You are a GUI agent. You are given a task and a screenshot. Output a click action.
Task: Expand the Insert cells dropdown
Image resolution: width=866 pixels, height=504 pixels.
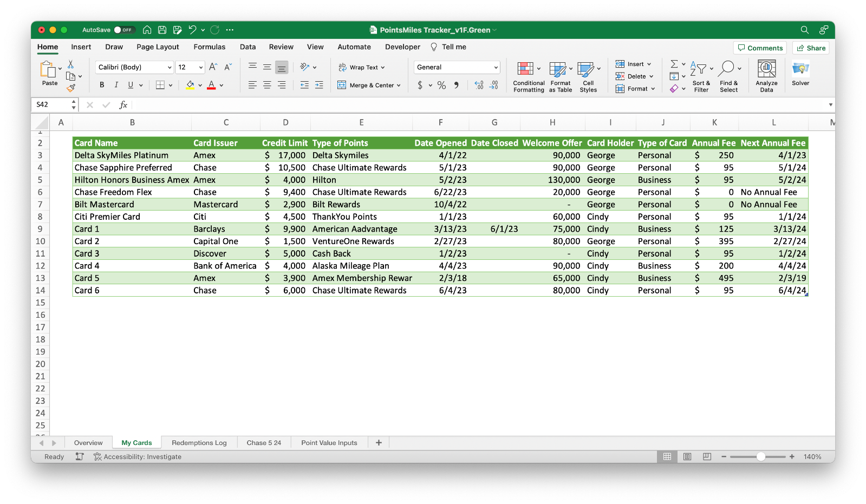tap(649, 64)
